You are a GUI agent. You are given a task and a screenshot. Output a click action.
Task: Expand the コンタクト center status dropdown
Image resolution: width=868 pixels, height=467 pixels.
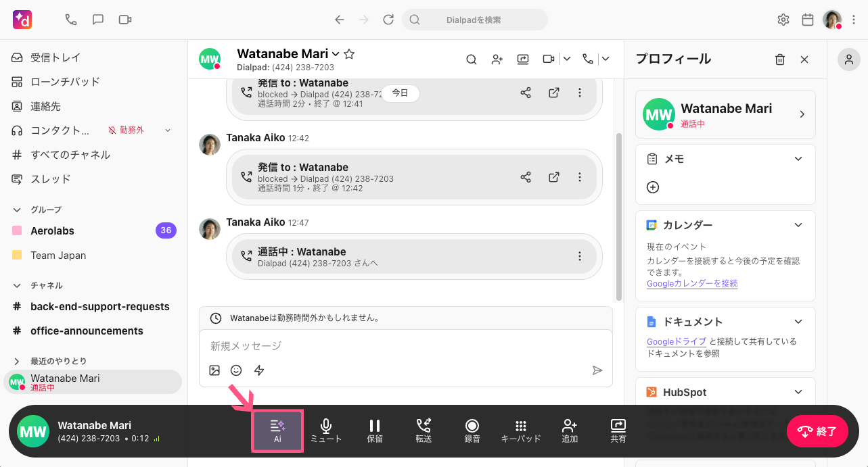coord(168,130)
